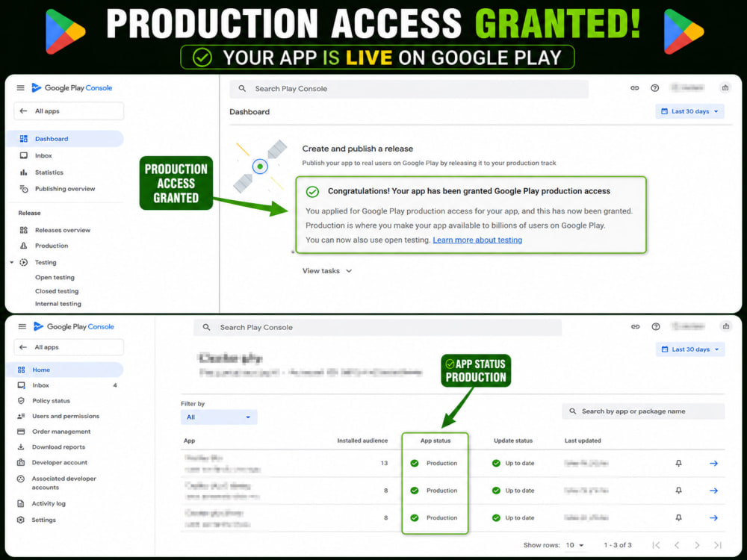The image size is (747, 560).
Task: Open hamburger menu in top Dashboard console
Action: pyautogui.click(x=20, y=87)
